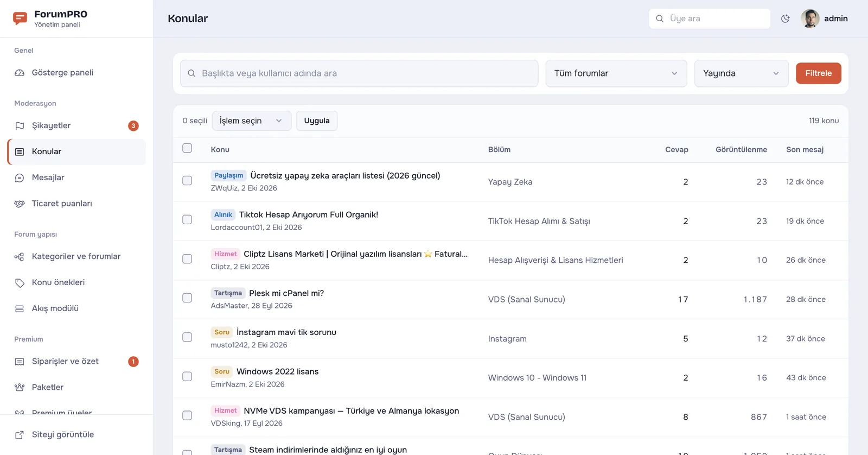The image size is (868, 455).
Task: Click Yapay Zeka section cell
Action: click(x=510, y=182)
